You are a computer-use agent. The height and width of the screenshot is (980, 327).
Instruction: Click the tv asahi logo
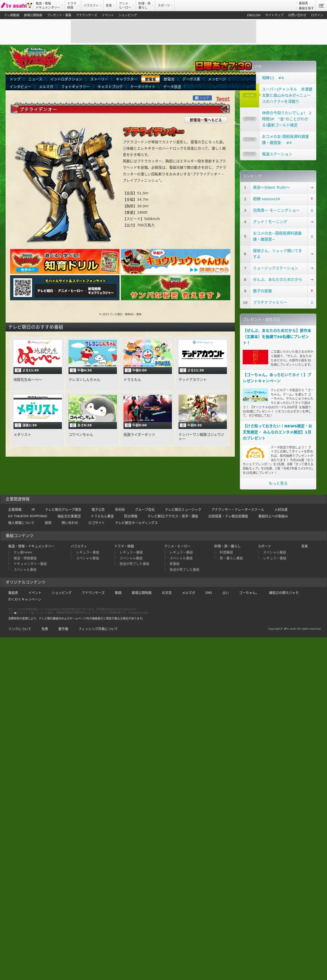16,5
